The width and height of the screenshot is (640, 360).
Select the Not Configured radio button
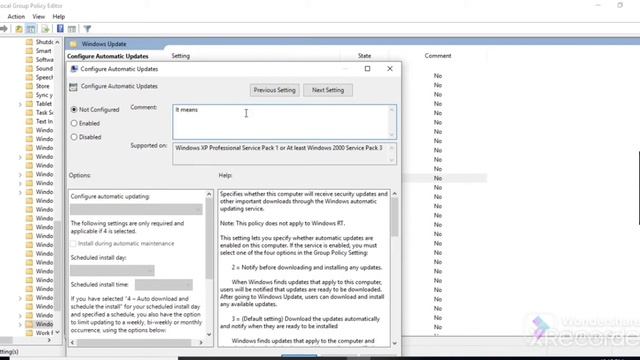click(74, 109)
